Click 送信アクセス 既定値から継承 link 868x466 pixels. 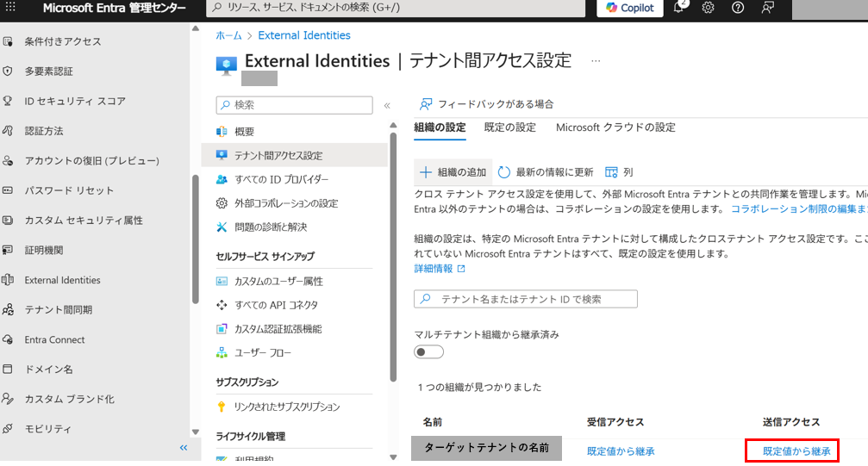[x=796, y=451]
